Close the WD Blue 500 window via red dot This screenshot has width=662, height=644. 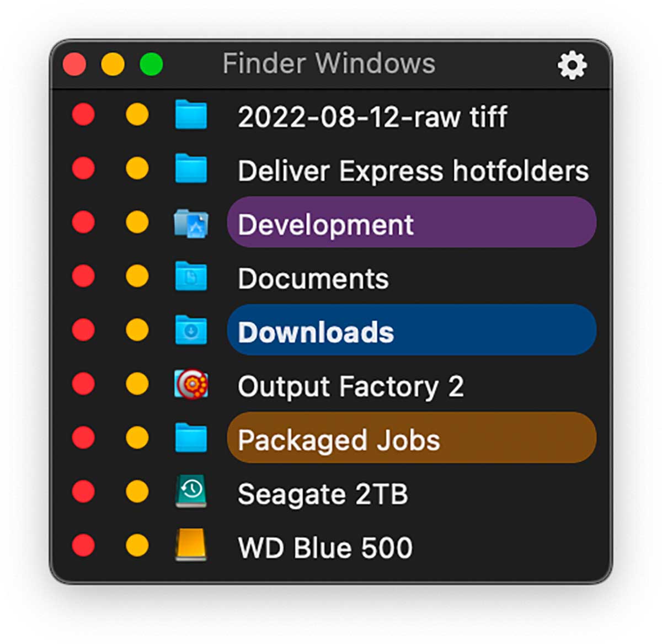coord(83,545)
